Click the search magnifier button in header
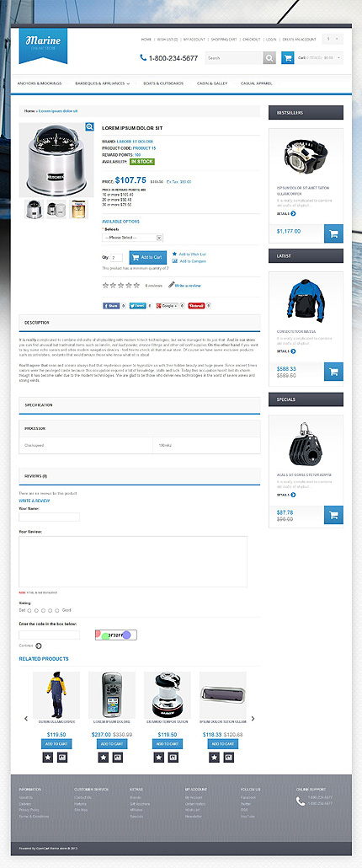The width and height of the screenshot is (362, 868). (x=269, y=57)
